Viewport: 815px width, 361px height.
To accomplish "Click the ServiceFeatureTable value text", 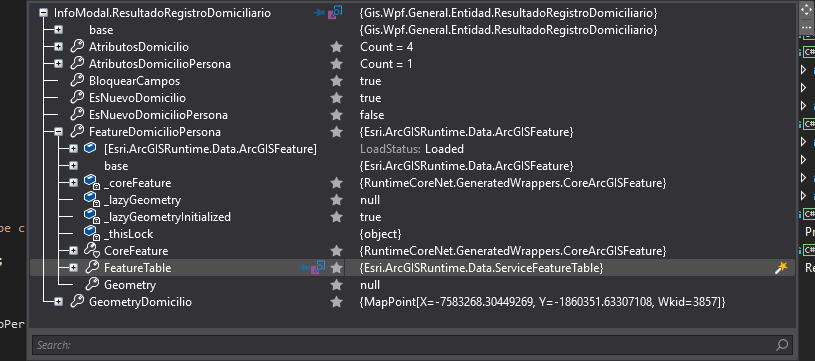I will 481,268.
